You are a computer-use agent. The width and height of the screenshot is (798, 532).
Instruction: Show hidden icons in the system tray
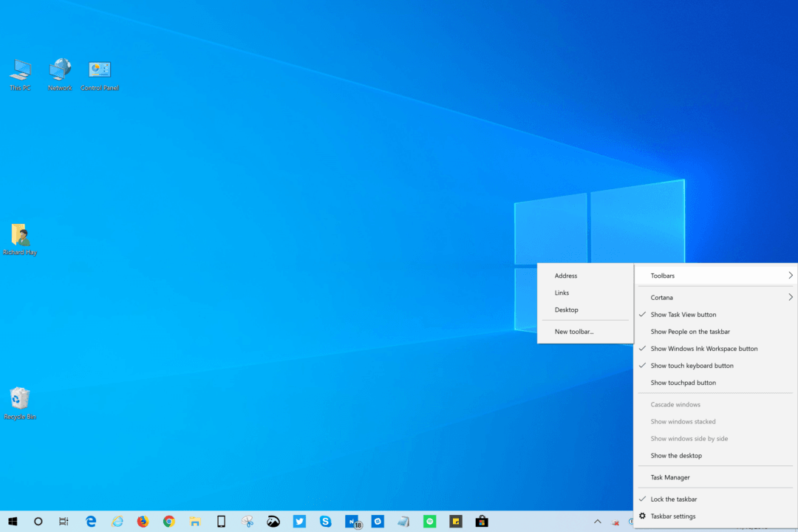click(597, 521)
